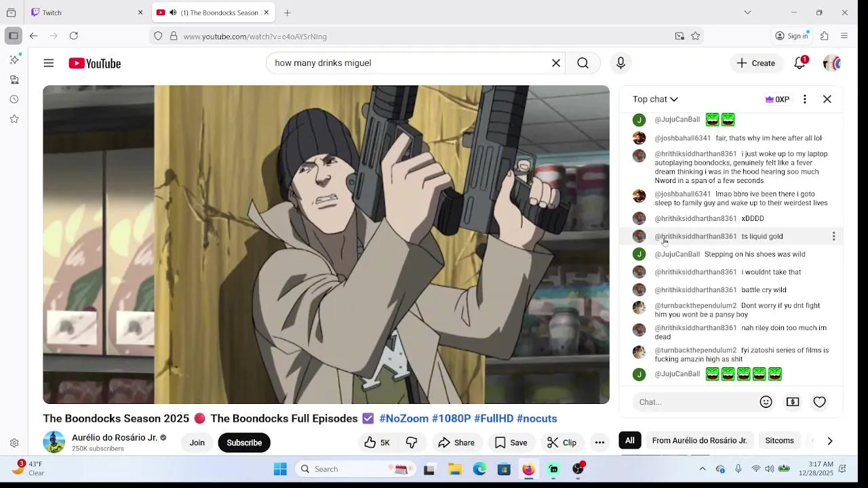The width and height of the screenshot is (868, 488).
Task: Open chat more options menu
Action: tap(804, 99)
